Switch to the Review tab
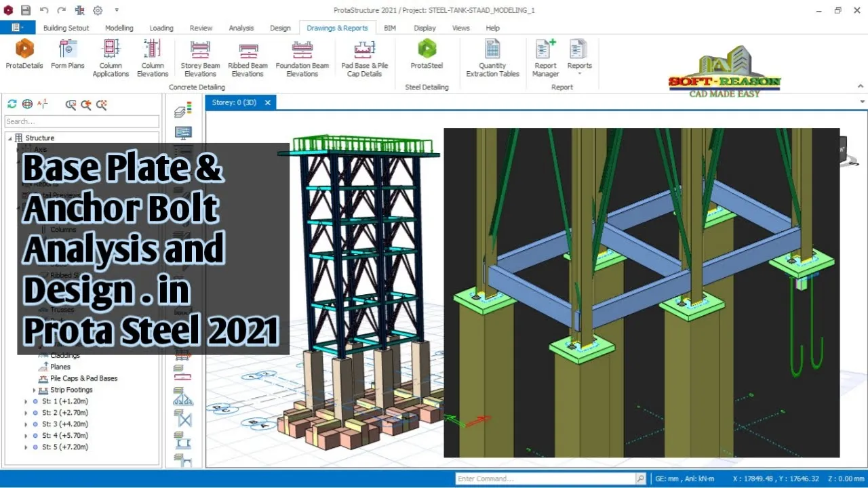 pyautogui.click(x=201, y=28)
